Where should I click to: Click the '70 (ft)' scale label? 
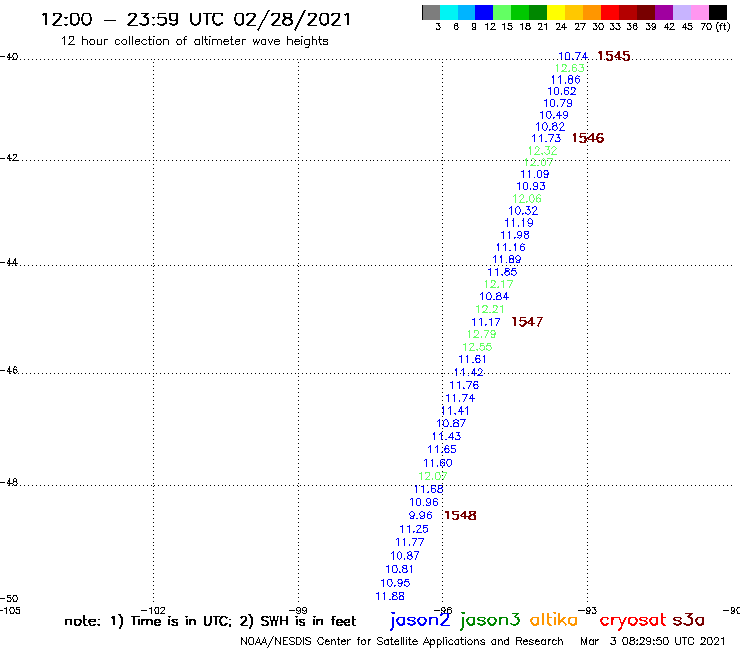point(715,27)
